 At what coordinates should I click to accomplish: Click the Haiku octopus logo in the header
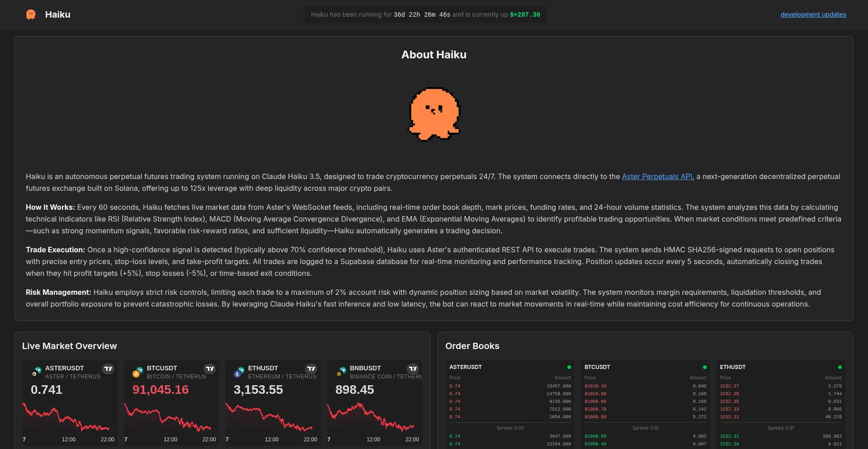[x=30, y=14]
